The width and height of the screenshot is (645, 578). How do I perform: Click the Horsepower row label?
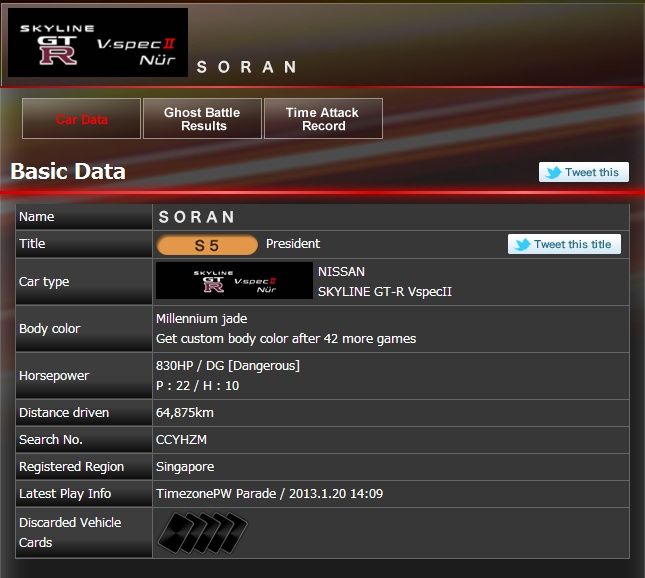tap(54, 376)
